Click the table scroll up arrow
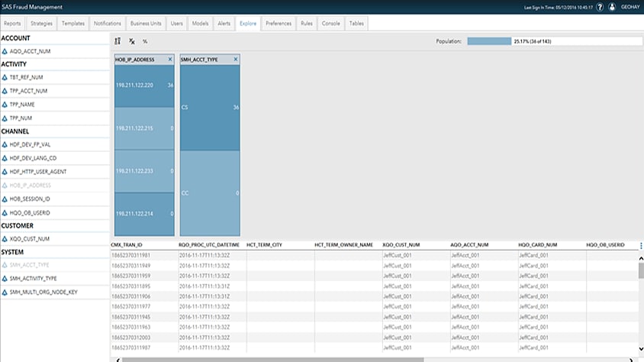Viewport: 644px width, 362px height. [641, 258]
